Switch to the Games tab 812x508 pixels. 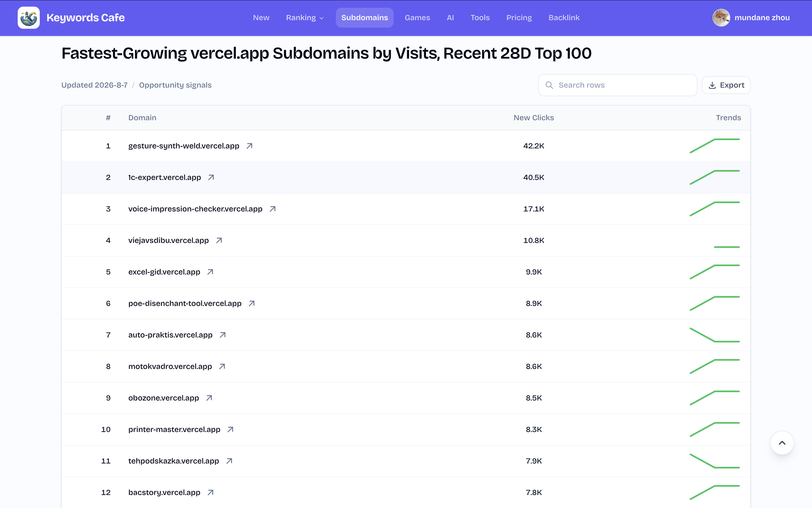pos(417,18)
